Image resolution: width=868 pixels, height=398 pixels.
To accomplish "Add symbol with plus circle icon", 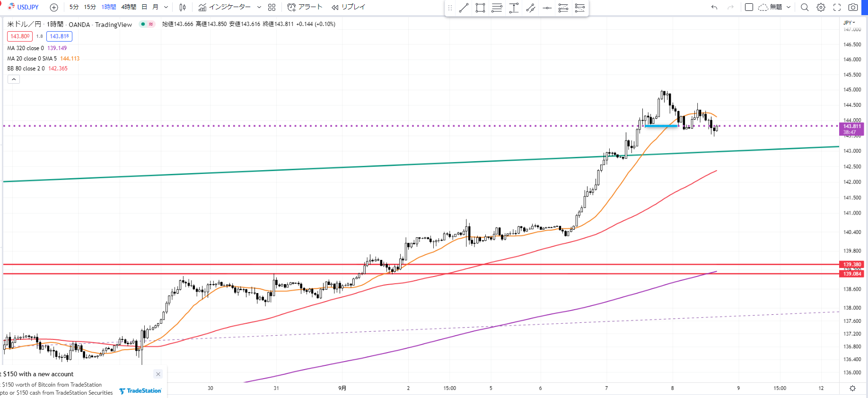I will pos(54,7).
